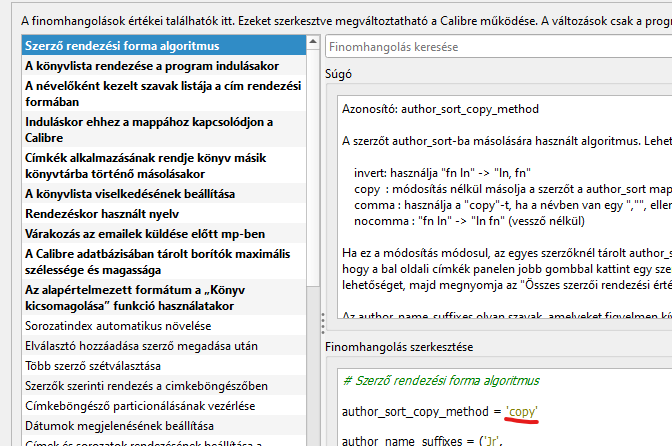The image size is (672, 446).
Task: Select 'A könyvlista viselkedésének beállítása'
Action: (164, 194)
